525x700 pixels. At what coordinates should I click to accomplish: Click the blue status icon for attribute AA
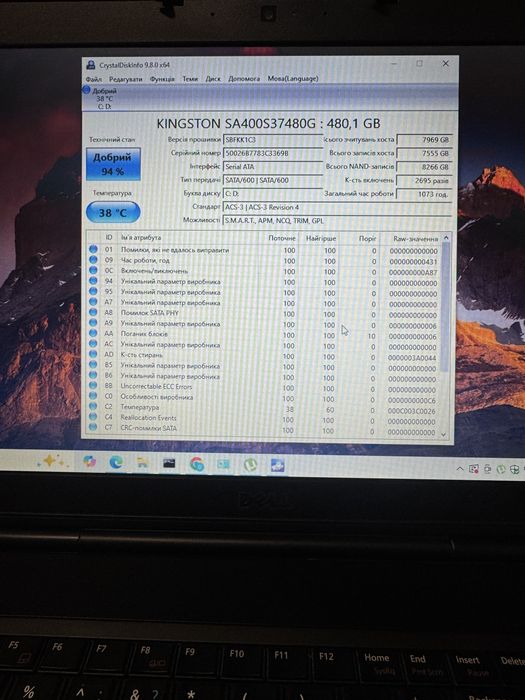[93, 333]
